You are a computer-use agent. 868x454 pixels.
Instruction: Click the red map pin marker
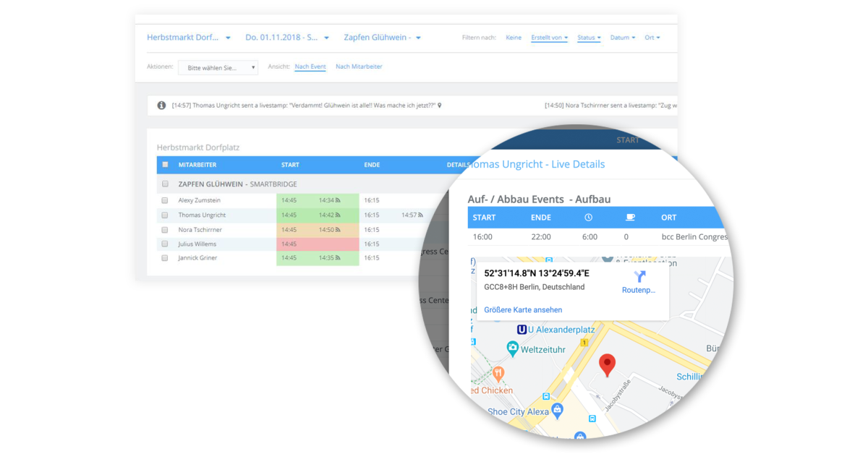608,365
